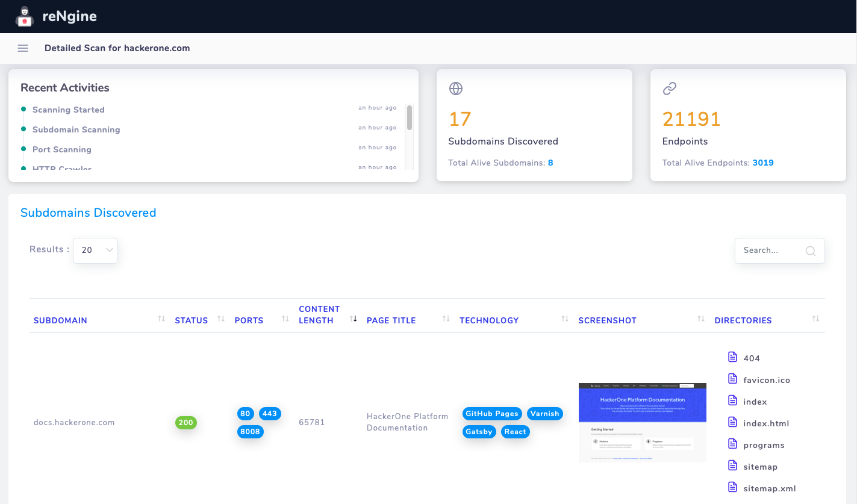
Task: Click the 200 status badge
Action: click(x=186, y=423)
